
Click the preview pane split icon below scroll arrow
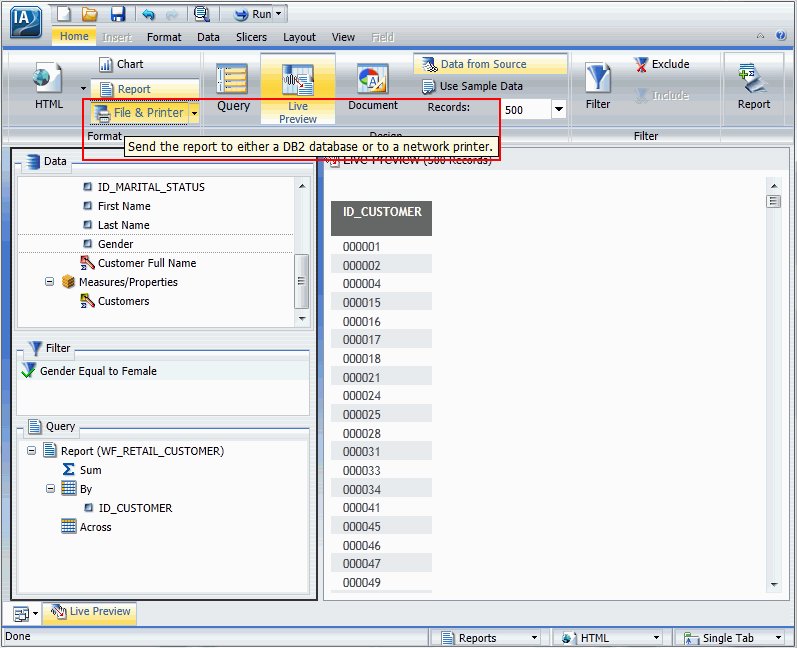tap(773, 201)
